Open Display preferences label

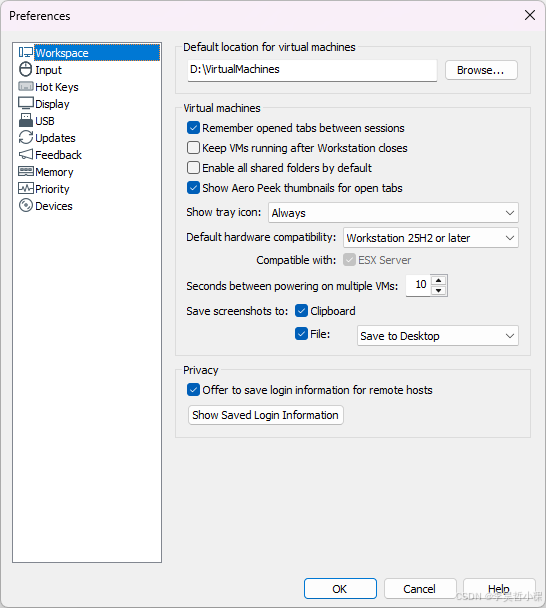(x=52, y=104)
